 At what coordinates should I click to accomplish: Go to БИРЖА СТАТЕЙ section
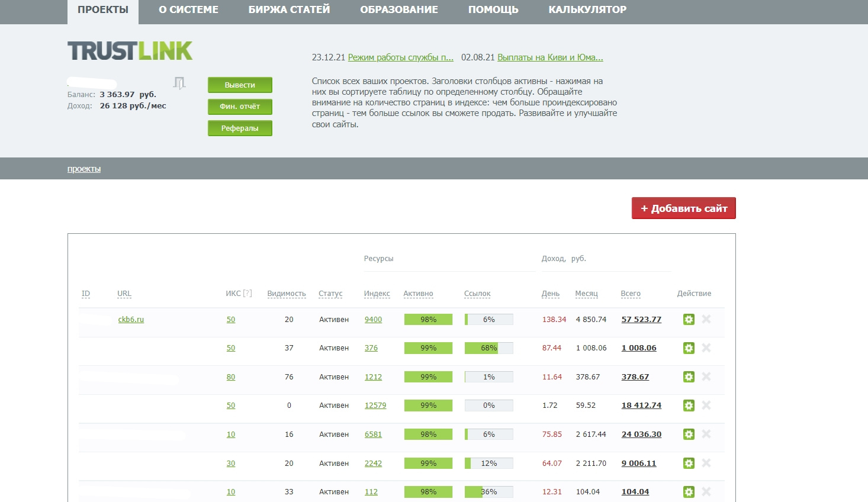pos(290,10)
